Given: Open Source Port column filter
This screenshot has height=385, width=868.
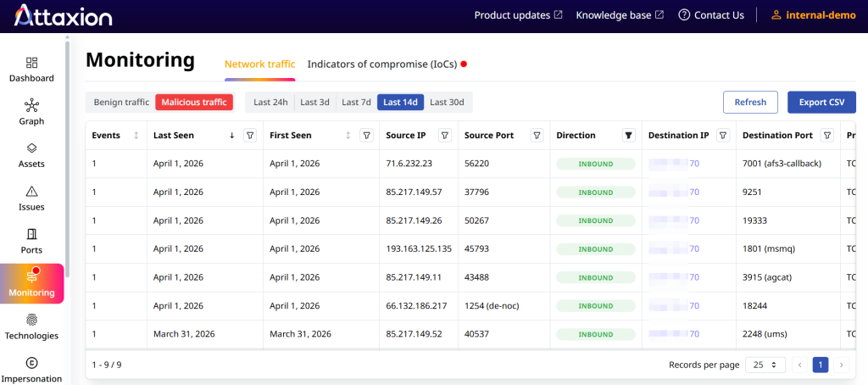Looking at the screenshot, I should [537, 135].
